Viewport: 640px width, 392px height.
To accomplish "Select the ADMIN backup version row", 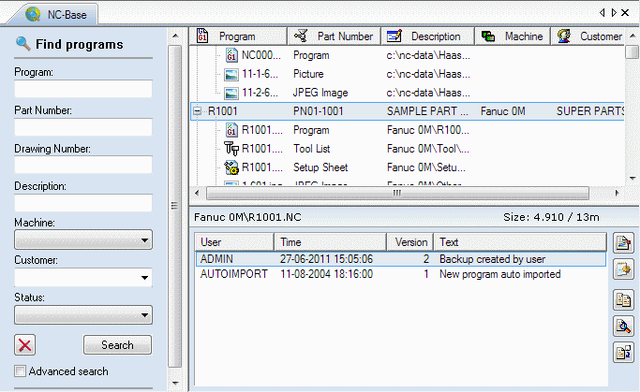I will pyautogui.click(x=400, y=259).
